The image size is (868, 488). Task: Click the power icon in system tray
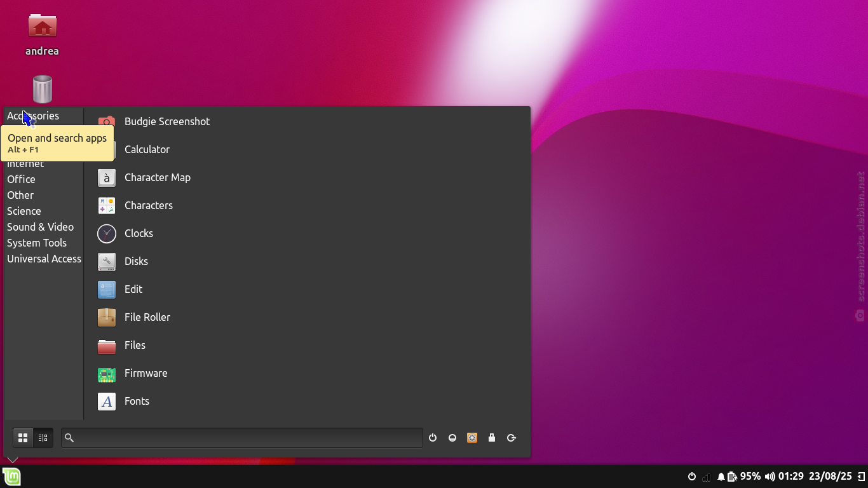pos(692,477)
